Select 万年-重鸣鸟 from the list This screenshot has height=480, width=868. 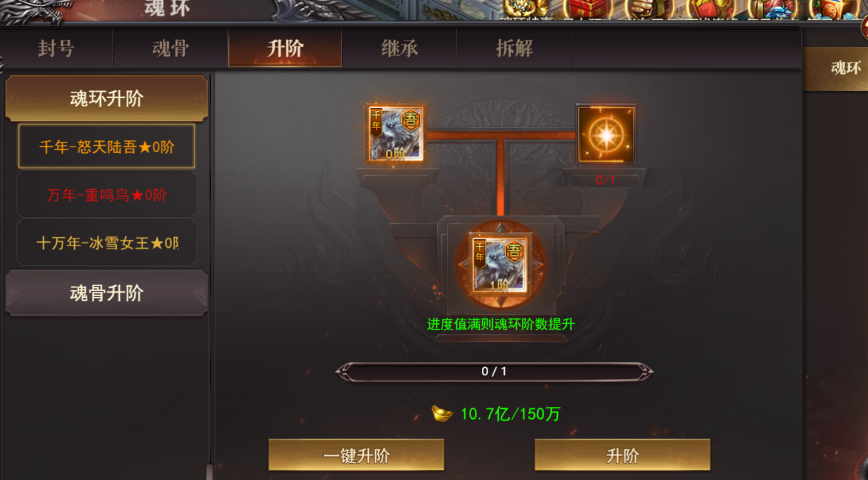coord(107,195)
